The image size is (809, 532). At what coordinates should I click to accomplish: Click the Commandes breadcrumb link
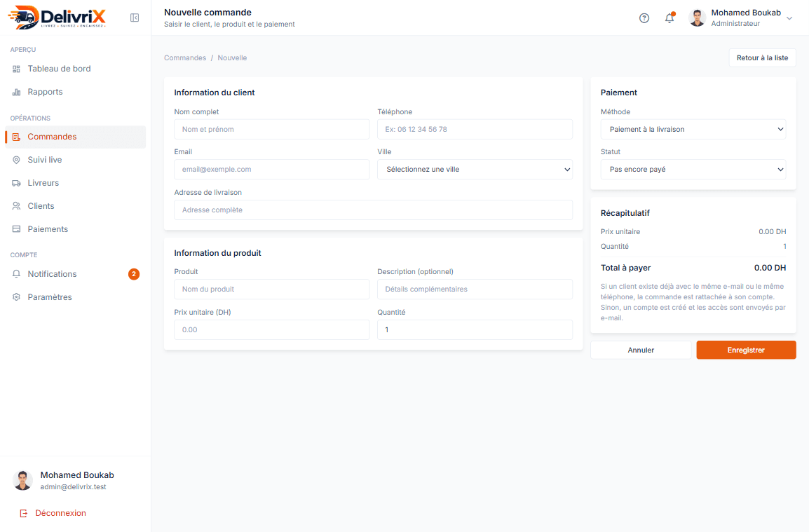click(x=185, y=57)
